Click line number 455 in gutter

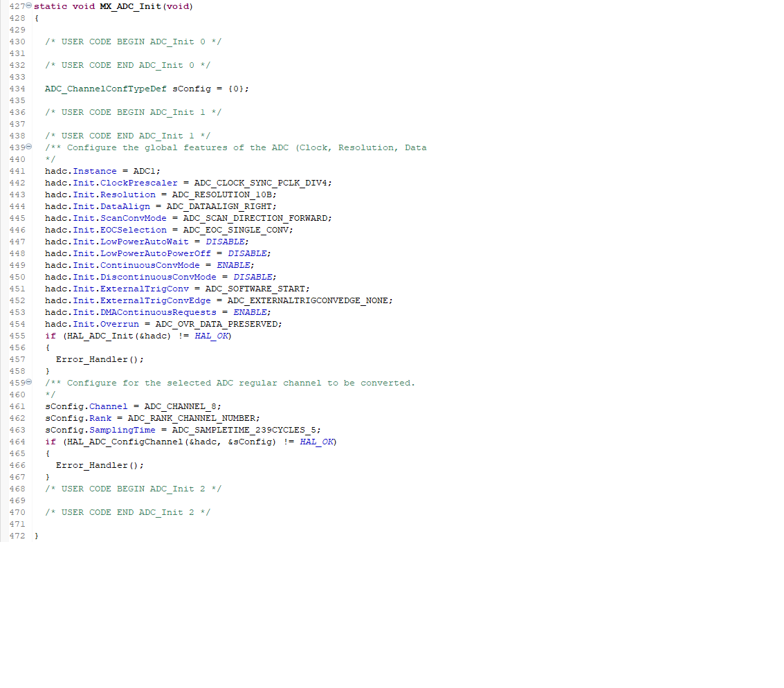coord(17,336)
